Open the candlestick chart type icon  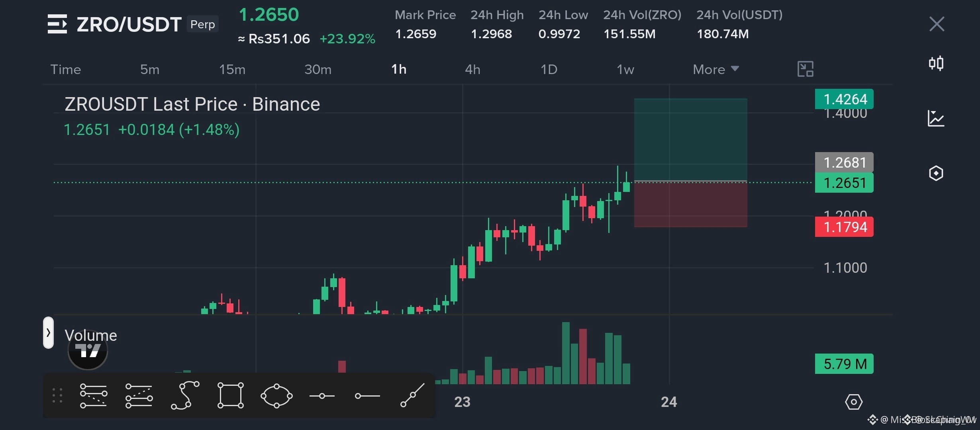[x=936, y=63]
